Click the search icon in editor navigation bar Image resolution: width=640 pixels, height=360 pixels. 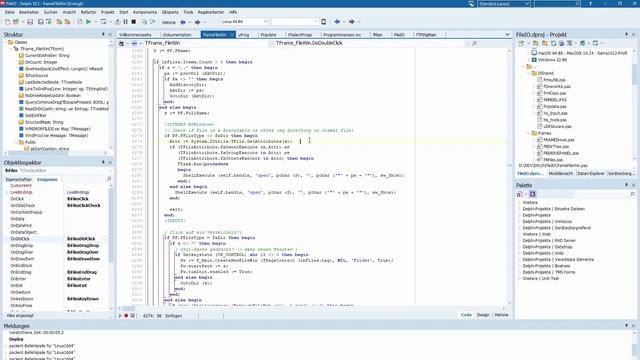pos(474,43)
